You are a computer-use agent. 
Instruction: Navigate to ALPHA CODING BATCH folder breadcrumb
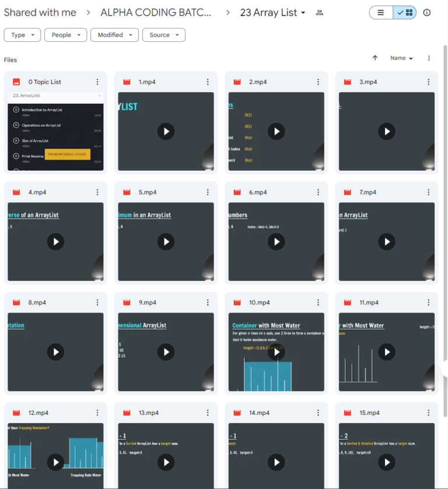point(156,13)
